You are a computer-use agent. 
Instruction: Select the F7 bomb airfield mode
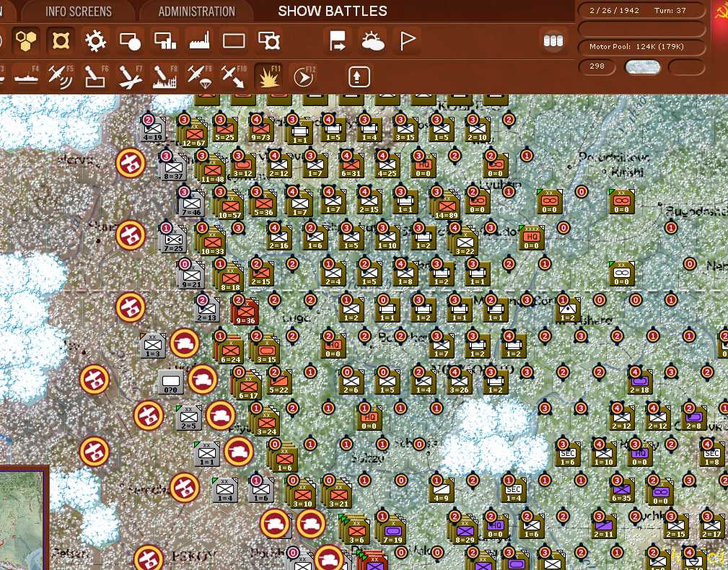(x=131, y=76)
